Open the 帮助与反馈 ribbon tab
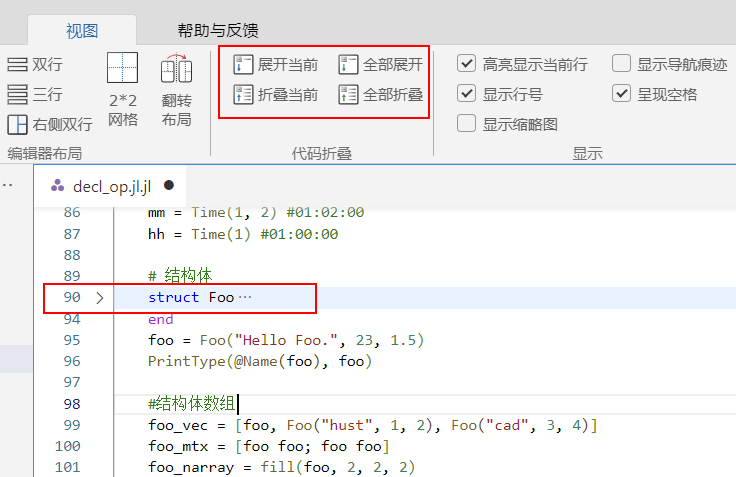Image resolution: width=736 pixels, height=477 pixels. (216, 30)
